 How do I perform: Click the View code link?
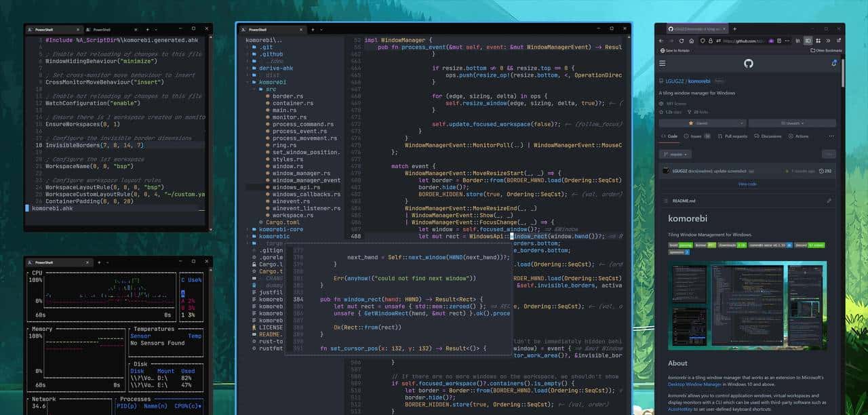[x=747, y=184]
